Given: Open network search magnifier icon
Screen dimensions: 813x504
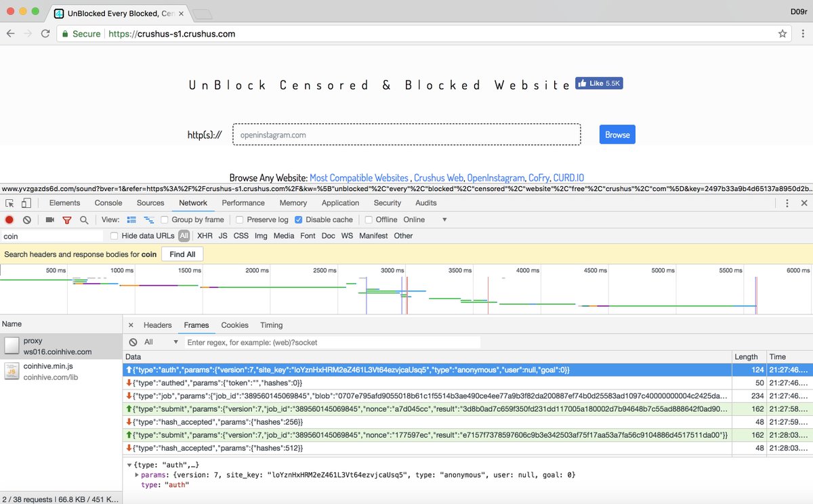Looking at the screenshot, I should click(x=84, y=219).
